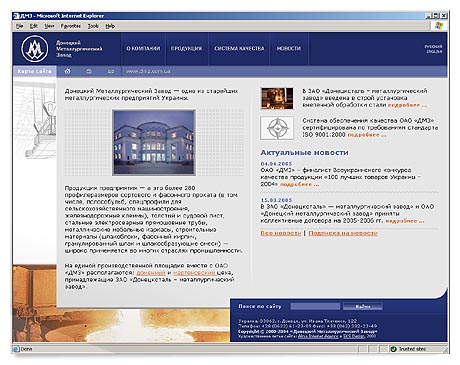Click the SKS Design footer link
This screenshot has width=460, height=365.
[x=354, y=336]
